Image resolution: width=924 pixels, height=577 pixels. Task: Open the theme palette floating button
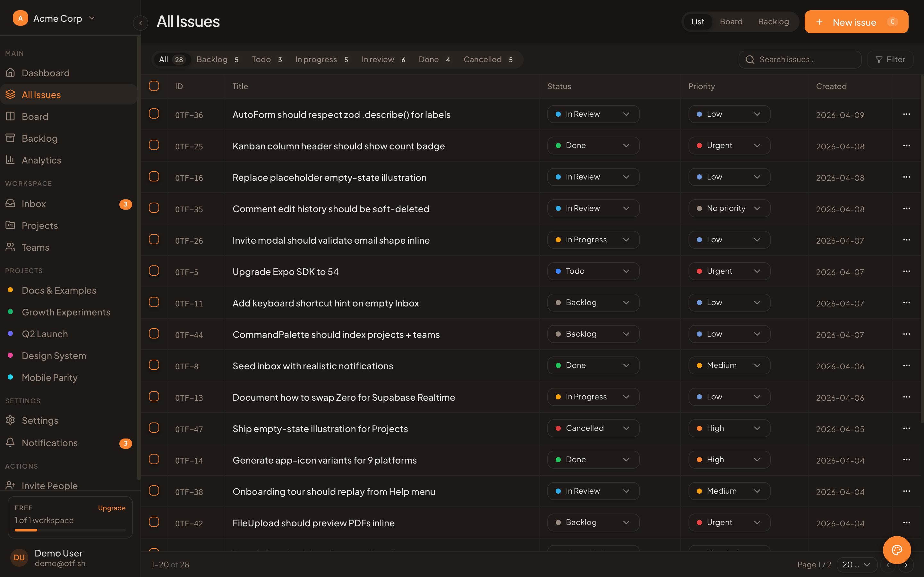897,550
